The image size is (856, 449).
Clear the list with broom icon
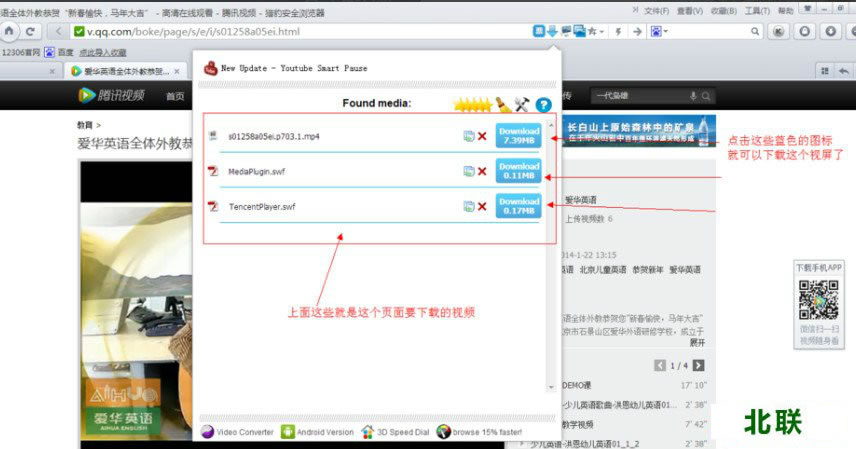(502, 104)
